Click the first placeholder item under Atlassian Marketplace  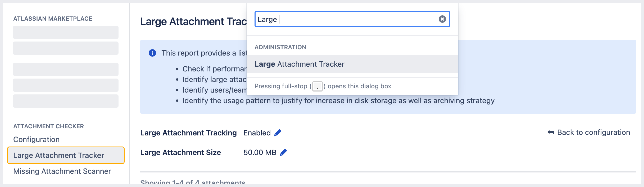pos(66,32)
